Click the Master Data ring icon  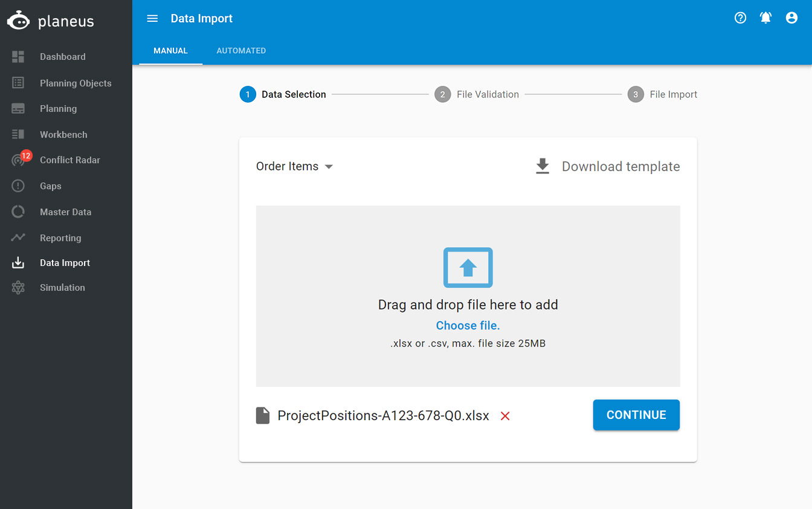click(18, 212)
